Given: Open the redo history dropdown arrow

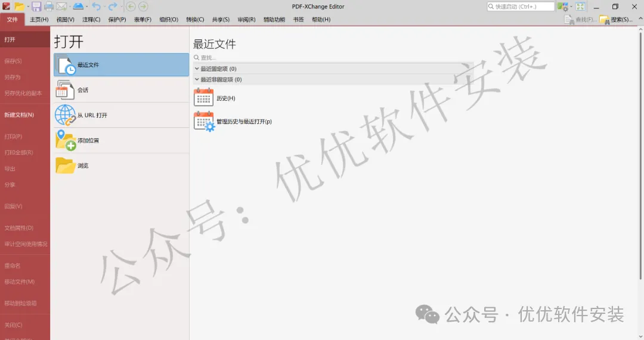Looking at the screenshot, I should (x=121, y=7).
